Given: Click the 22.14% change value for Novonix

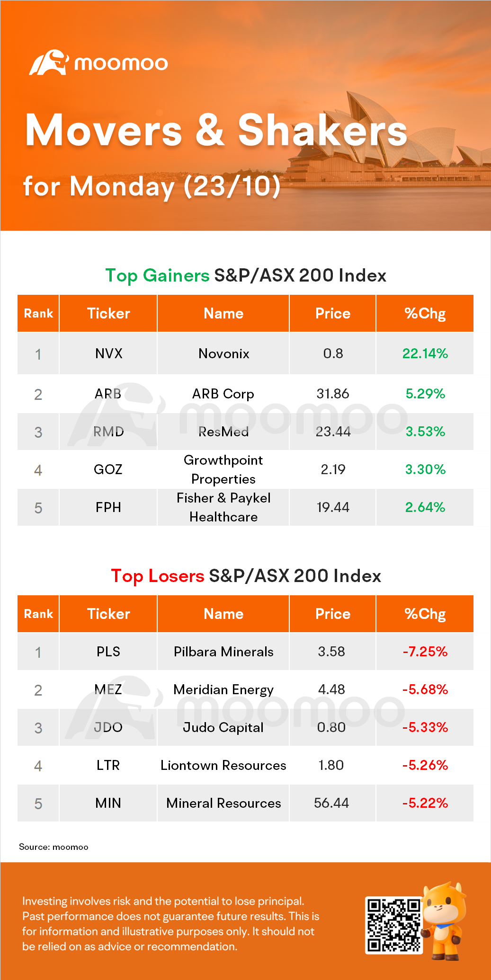Looking at the screenshot, I should click(425, 353).
